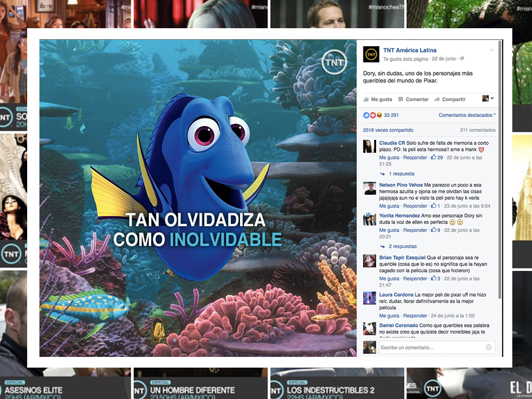Open Brian Tapir Ezequiel profile picture
Image resolution: width=532 pixels, height=399 pixels.
coord(370,261)
